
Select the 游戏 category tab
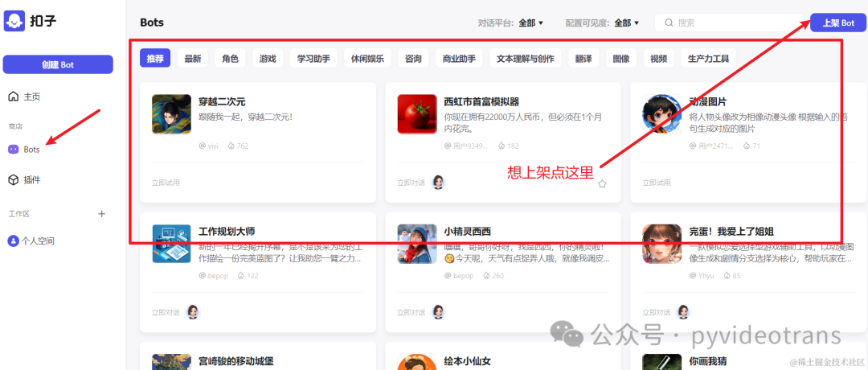[268, 58]
